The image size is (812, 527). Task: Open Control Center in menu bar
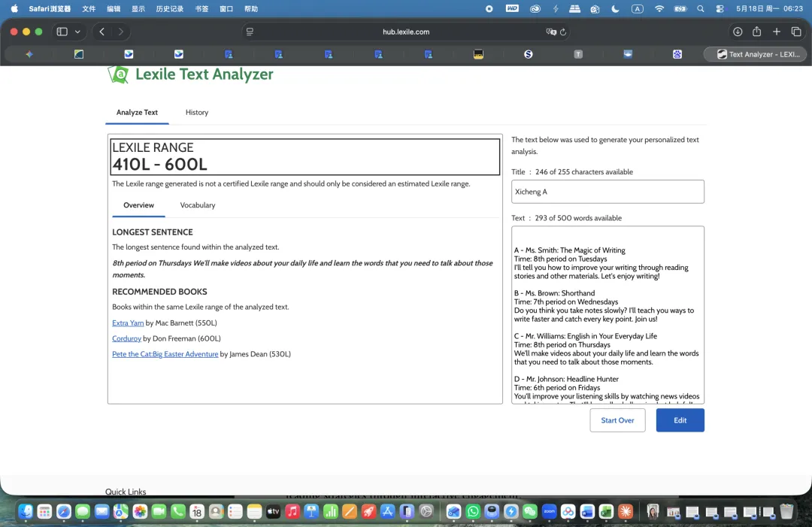pyautogui.click(x=720, y=8)
